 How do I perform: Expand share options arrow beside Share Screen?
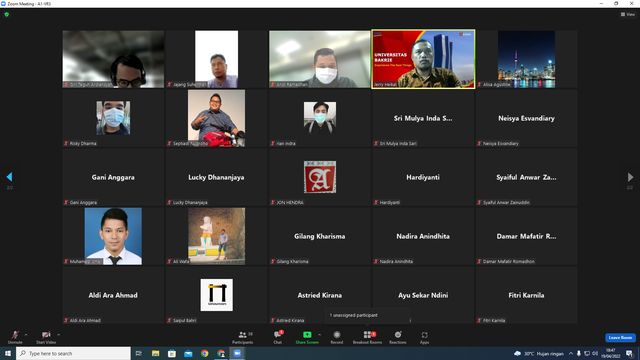[x=319, y=335]
